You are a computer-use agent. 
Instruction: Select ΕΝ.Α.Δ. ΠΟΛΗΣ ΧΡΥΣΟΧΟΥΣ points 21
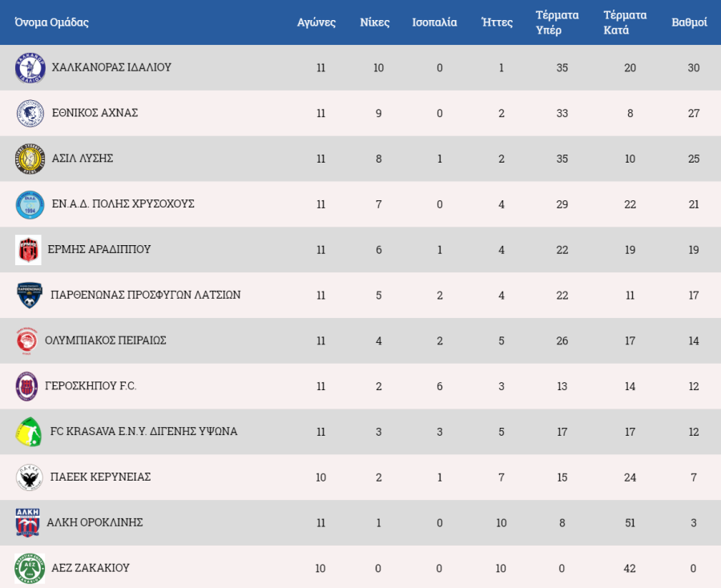pos(694,204)
